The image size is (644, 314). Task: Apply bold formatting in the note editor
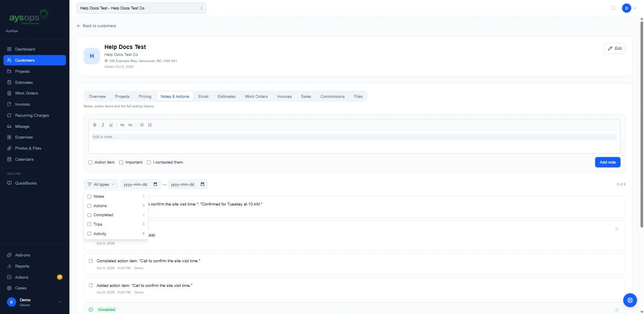(95, 125)
